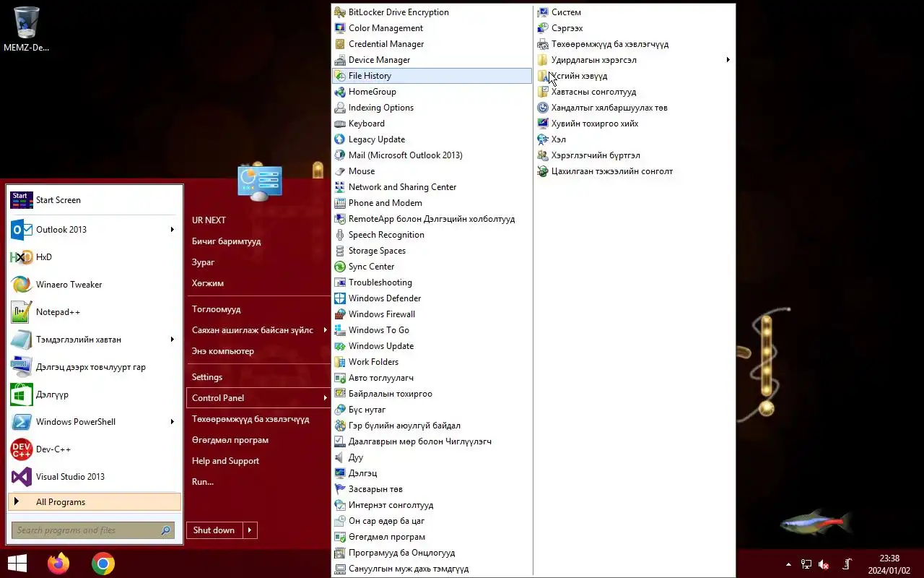924x578 pixels.
Task: Open Sync Center from Control Panel list
Action: (432, 267)
